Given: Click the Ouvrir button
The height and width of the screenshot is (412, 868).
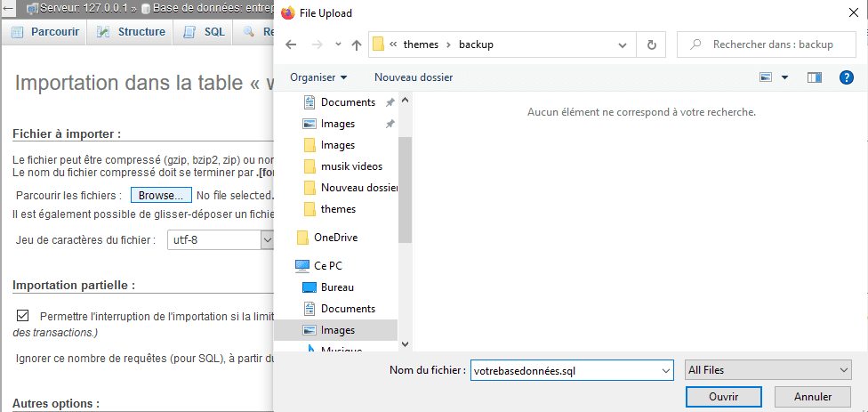Looking at the screenshot, I should click(723, 397).
